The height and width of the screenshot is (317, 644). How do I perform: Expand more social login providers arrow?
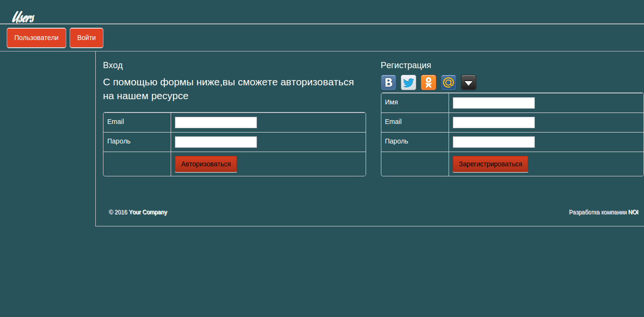(469, 82)
